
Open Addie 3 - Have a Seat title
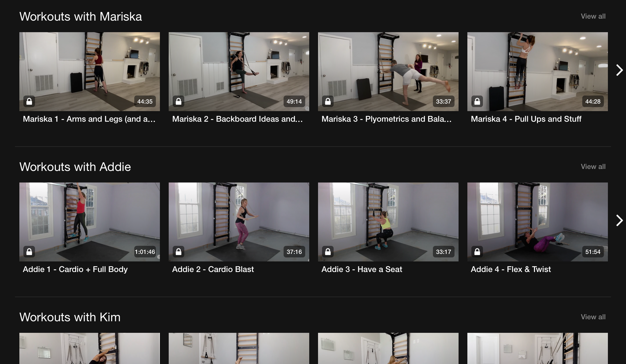[x=362, y=269]
